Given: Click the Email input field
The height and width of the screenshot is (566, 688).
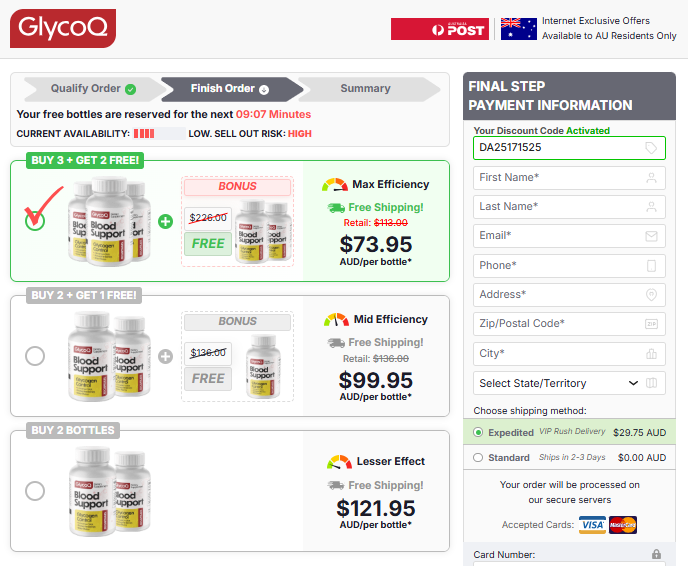Looking at the screenshot, I should coord(568,236).
